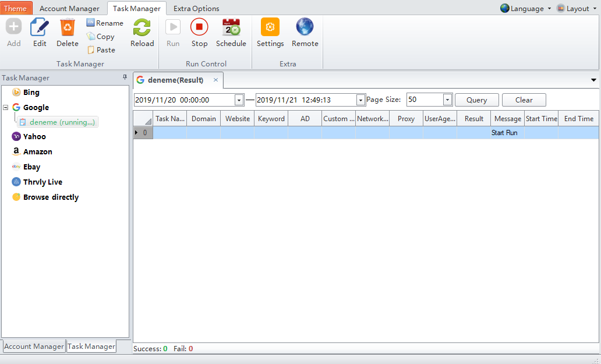The width and height of the screenshot is (601, 364).
Task: Open the start date dropdown picker
Action: [x=239, y=100]
